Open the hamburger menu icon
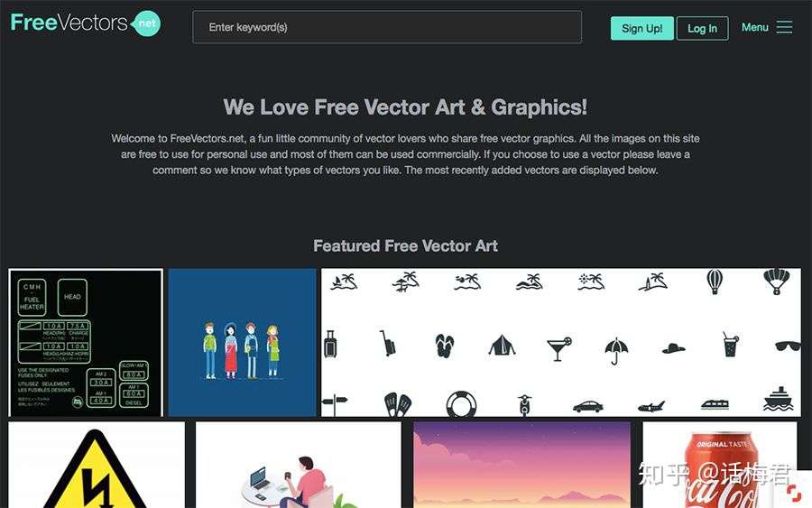Viewport: 812px width, 508px height. point(784,27)
